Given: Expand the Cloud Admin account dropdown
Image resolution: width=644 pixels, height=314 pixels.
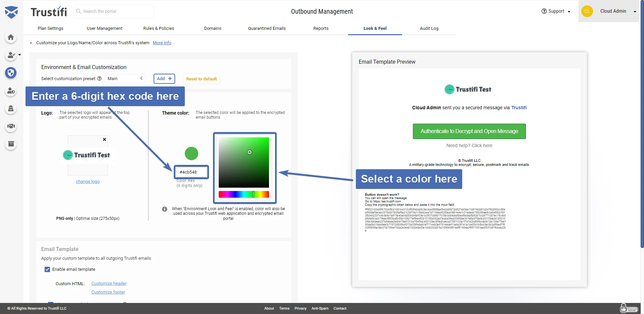Looking at the screenshot, I should tap(634, 11).
